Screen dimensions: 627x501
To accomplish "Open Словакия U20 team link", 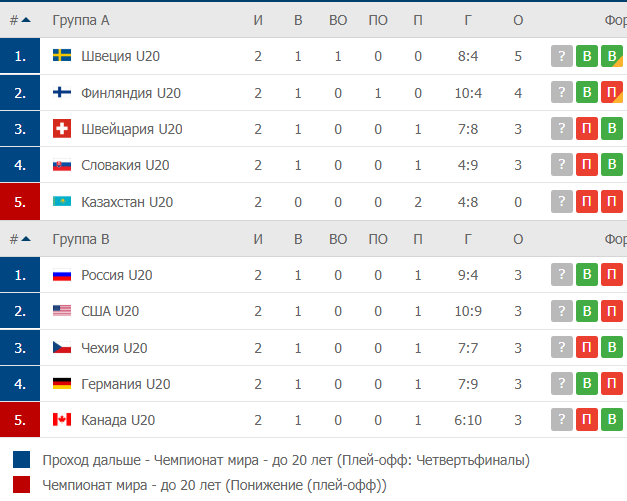I will 125,165.
